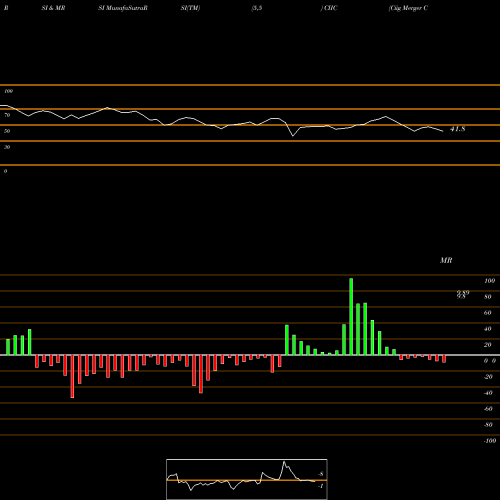The image size is (500, 500).
Task: Click the '(5,5' parameter text
Action: click(257, 8)
